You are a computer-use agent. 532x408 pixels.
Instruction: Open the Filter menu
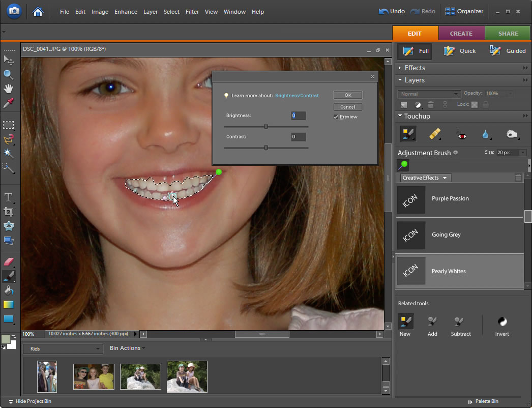click(x=192, y=12)
